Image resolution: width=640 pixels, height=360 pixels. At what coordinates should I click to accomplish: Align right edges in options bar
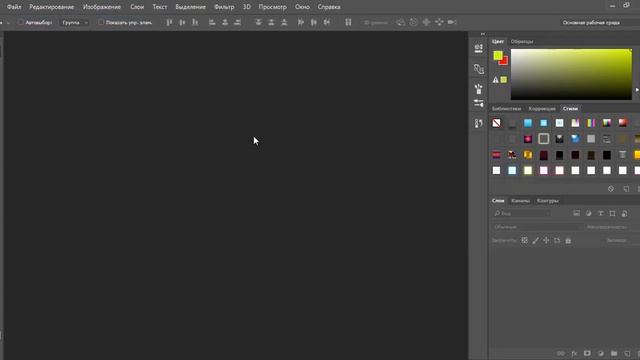[237, 22]
